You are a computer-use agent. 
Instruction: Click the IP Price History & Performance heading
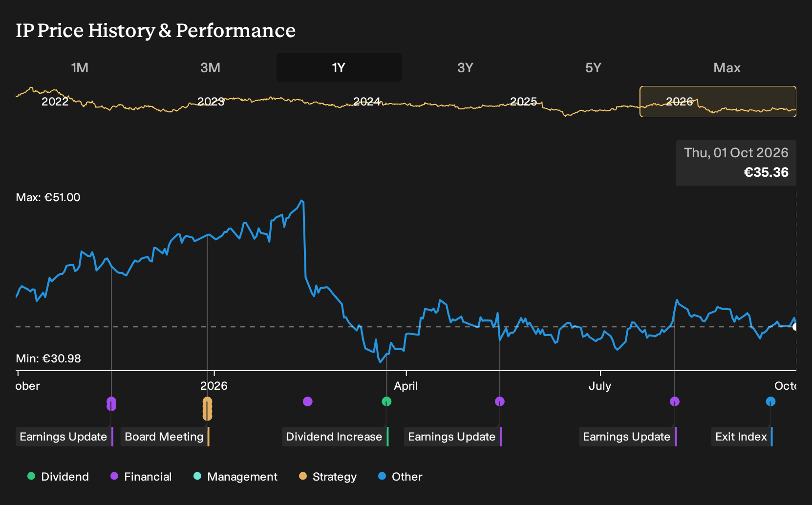point(156,30)
